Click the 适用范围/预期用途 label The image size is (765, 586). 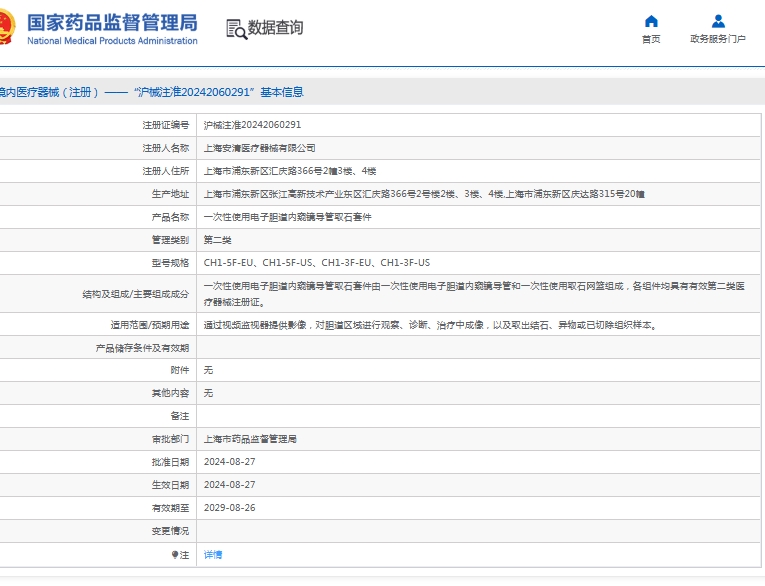(150, 325)
